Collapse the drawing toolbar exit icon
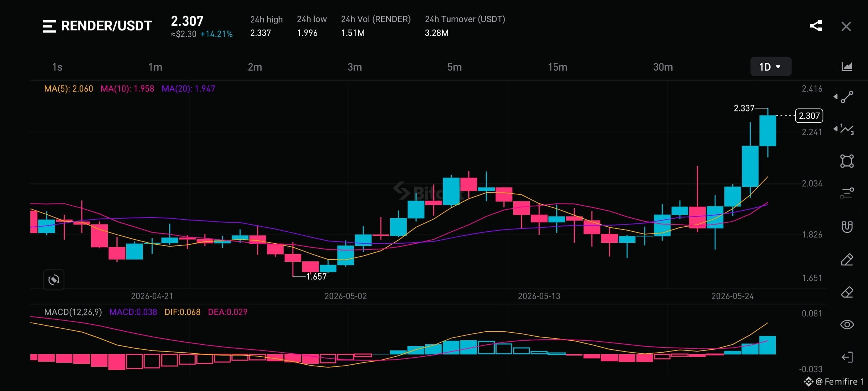Image resolution: width=868 pixels, height=391 pixels. click(x=847, y=357)
